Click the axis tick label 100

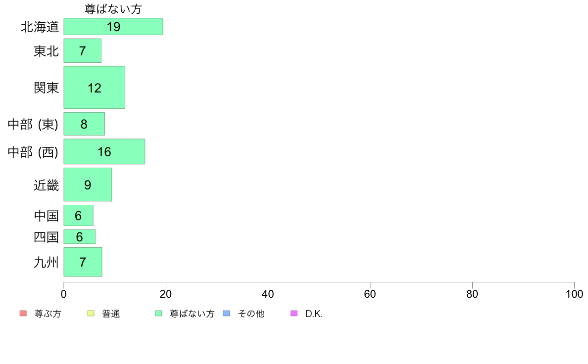(x=574, y=294)
